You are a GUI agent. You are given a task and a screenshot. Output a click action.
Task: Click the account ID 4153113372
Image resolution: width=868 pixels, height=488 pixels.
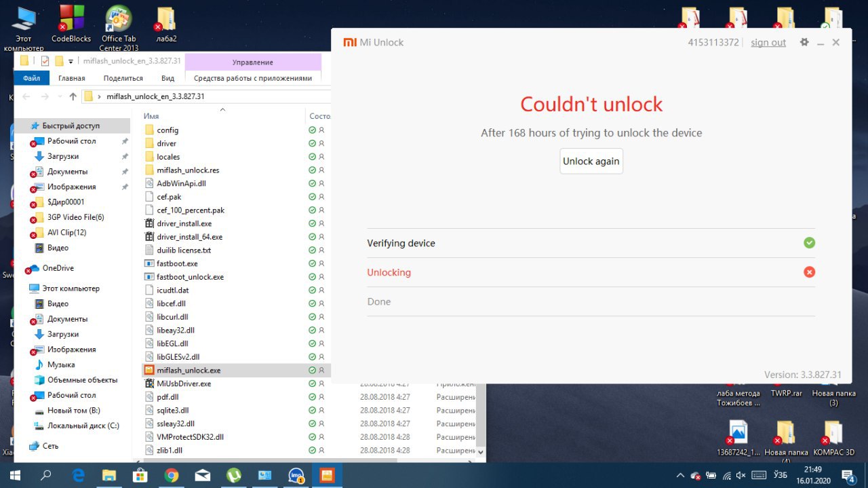point(713,42)
